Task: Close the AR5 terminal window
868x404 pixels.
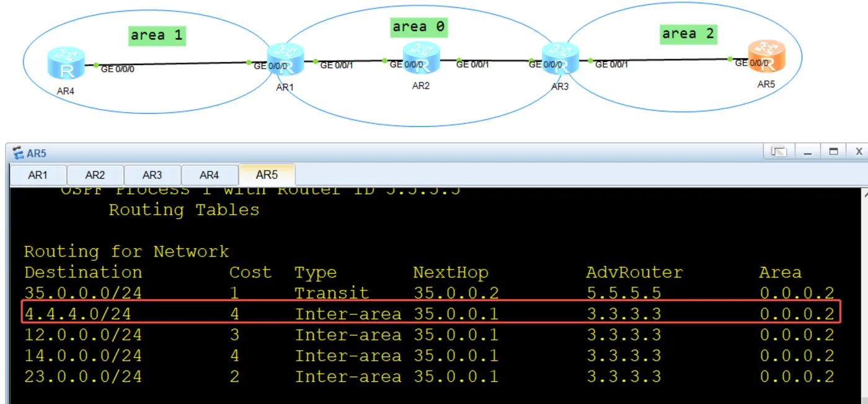Action: click(859, 151)
